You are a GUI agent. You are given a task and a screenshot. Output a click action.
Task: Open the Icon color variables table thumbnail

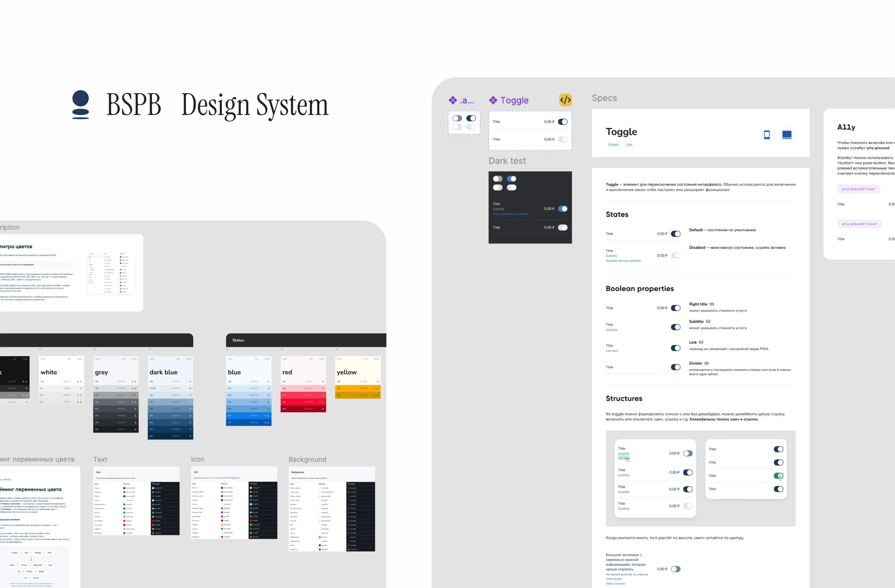click(x=234, y=503)
